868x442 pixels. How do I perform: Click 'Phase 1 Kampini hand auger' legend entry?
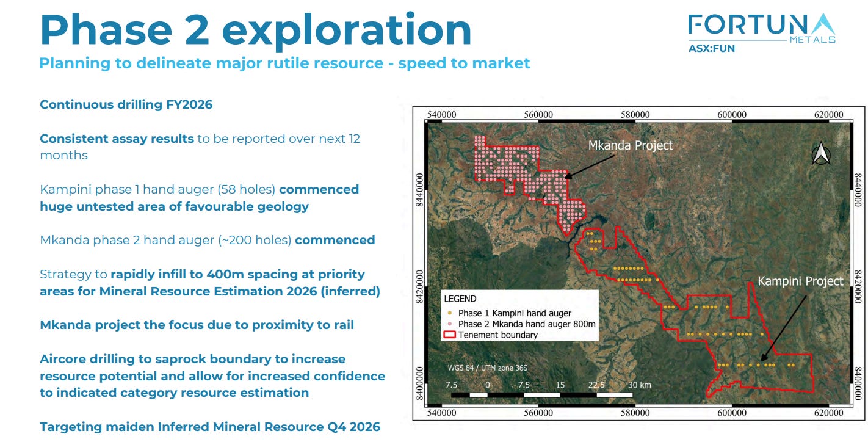tap(515, 313)
